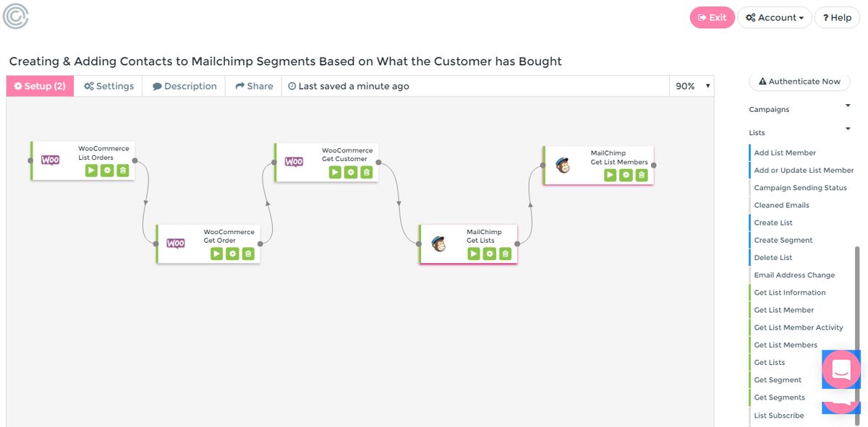Open the 90% zoom level dropdown
This screenshot has width=868, height=427.
690,85
